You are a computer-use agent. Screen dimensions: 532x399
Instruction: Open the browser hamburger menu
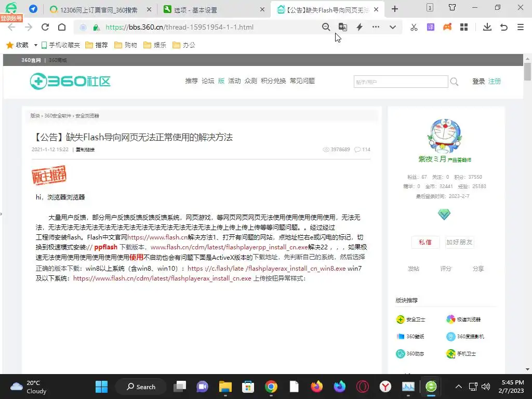click(521, 27)
